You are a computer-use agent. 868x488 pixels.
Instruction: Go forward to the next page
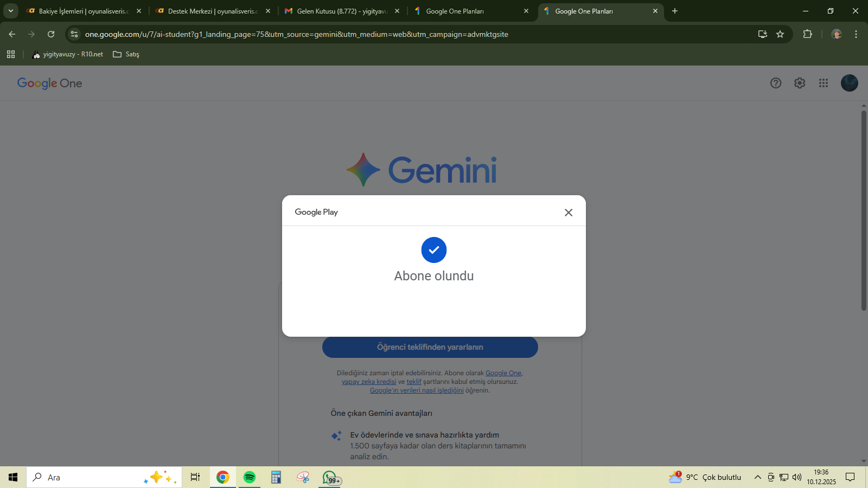pos(31,34)
